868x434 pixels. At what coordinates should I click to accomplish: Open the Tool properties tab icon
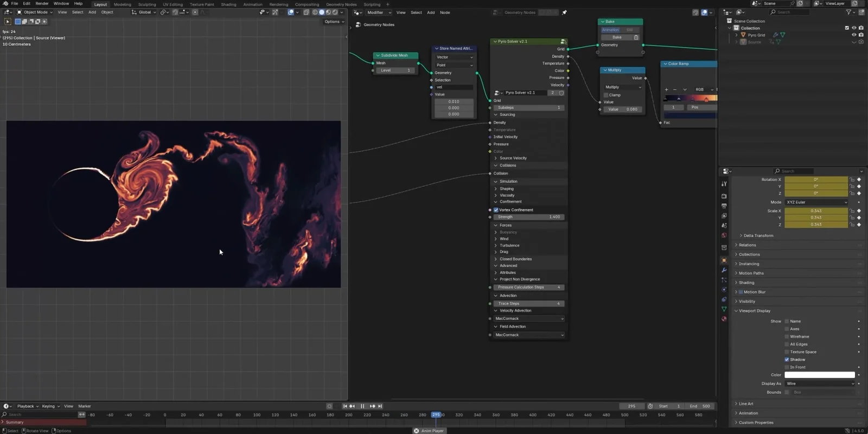[724, 184]
